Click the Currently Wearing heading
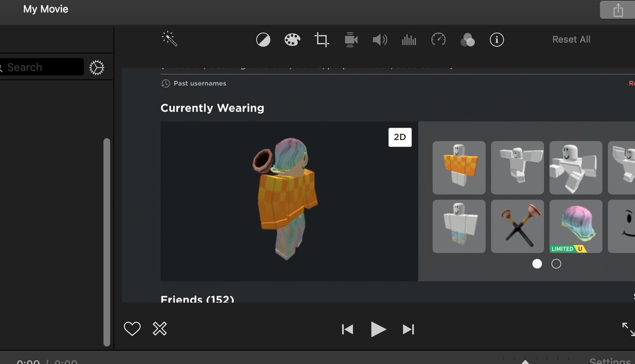 212,108
